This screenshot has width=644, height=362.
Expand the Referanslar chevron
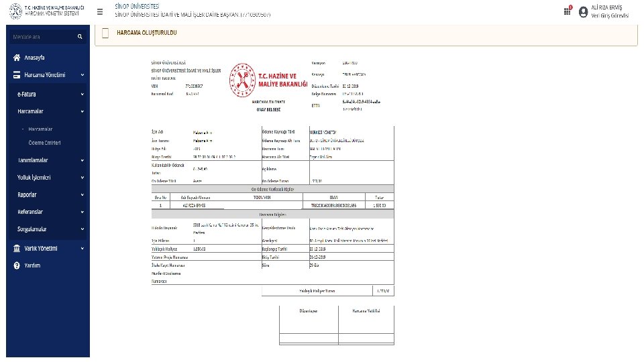pyautogui.click(x=82, y=213)
